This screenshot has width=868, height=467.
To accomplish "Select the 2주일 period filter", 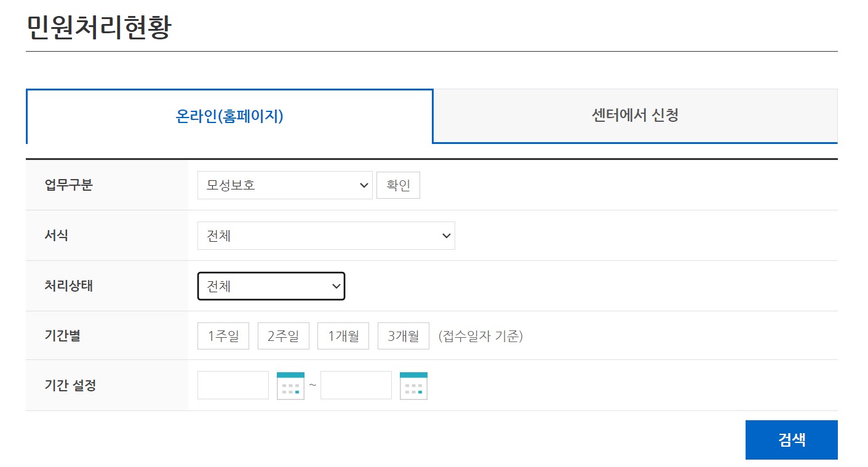I will click(x=283, y=335).
